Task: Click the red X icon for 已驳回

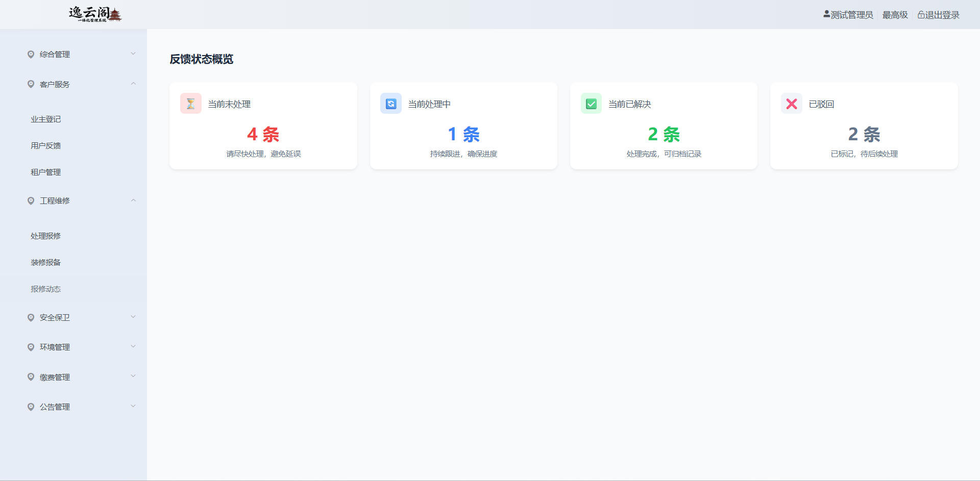Action: point(792,104)
